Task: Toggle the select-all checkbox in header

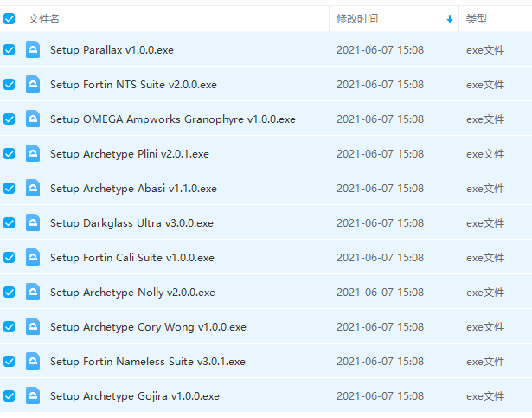Action: pos(10,19)
